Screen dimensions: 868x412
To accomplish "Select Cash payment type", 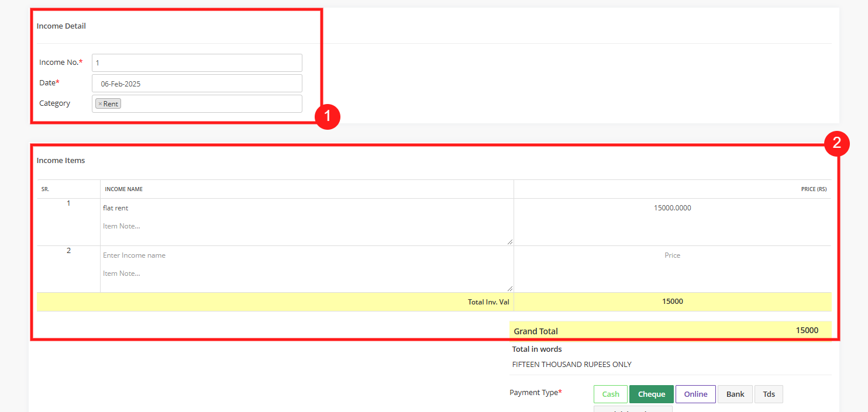I will point(610,394).
